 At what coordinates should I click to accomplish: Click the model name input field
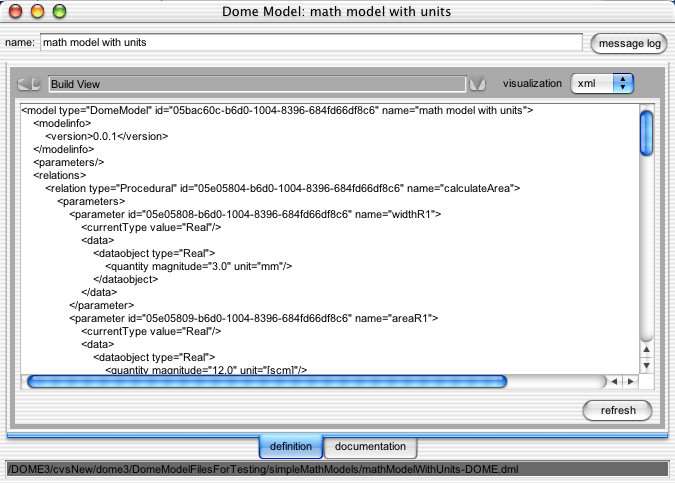(x=311, y=43)
